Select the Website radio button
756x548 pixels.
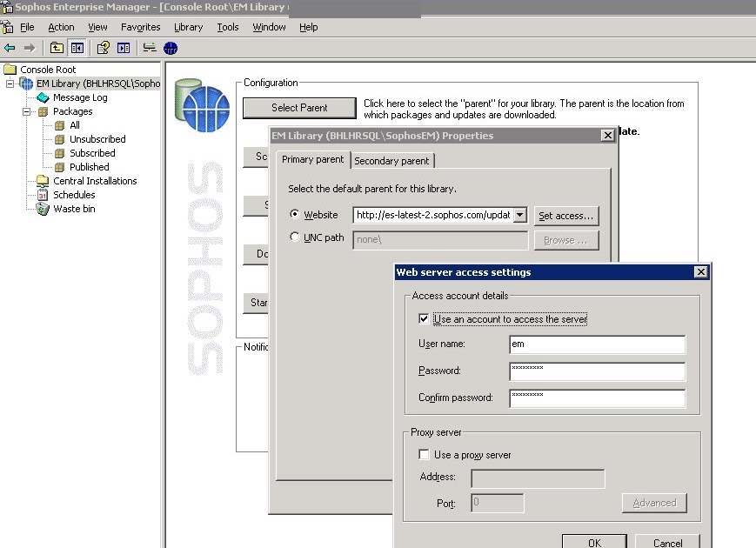coord(295,214)
